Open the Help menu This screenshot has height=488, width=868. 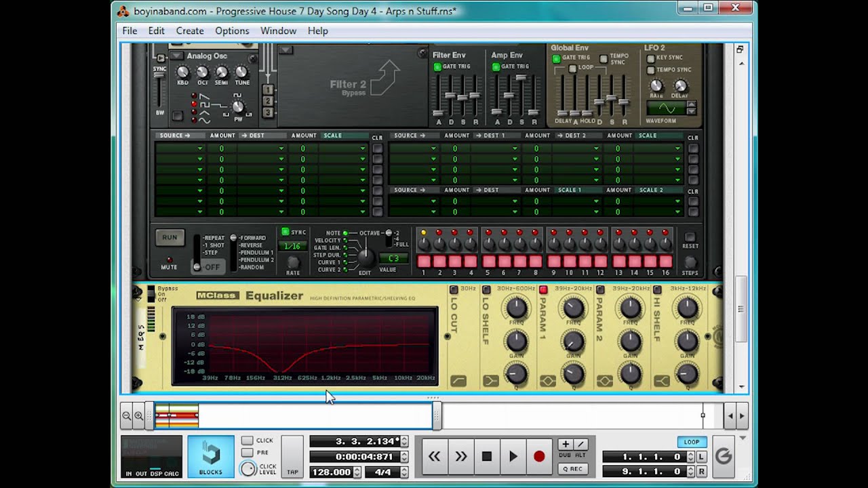pos(317,30)
